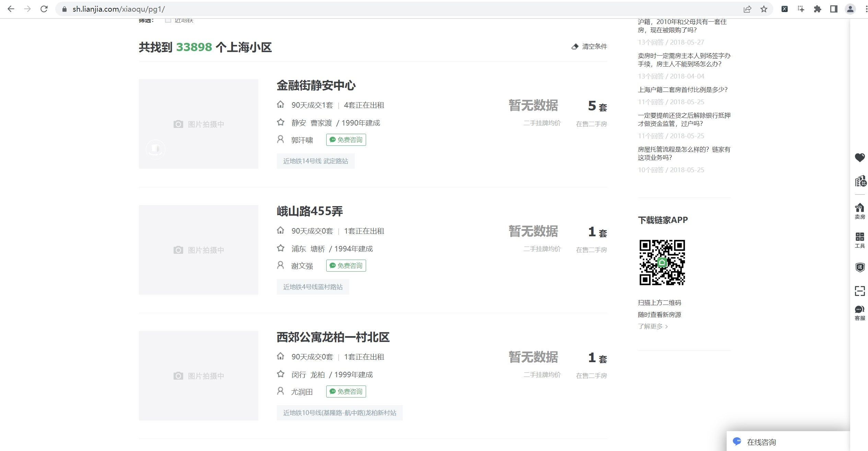Image resolution: width=868 pixels, height=451 pixels.
Task: Open question 上海户籍二套房首付比例是多少?
Action: [682, 90]
